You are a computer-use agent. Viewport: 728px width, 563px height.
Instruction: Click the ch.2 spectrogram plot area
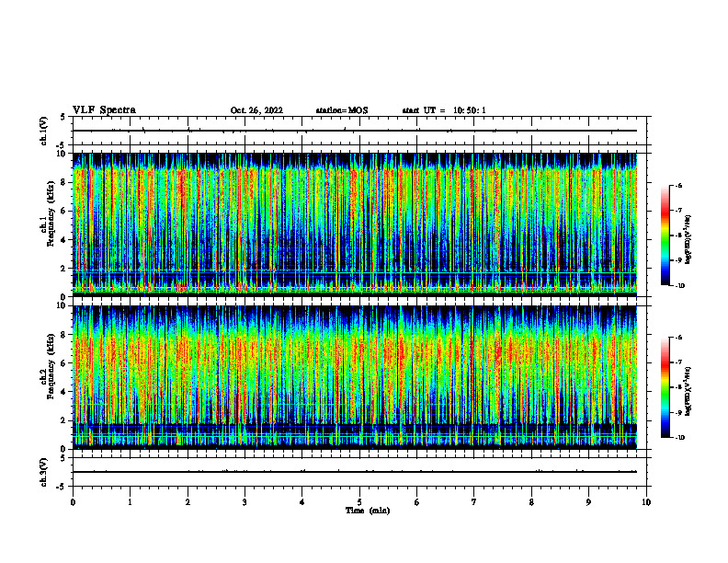[x=355, y=377]
